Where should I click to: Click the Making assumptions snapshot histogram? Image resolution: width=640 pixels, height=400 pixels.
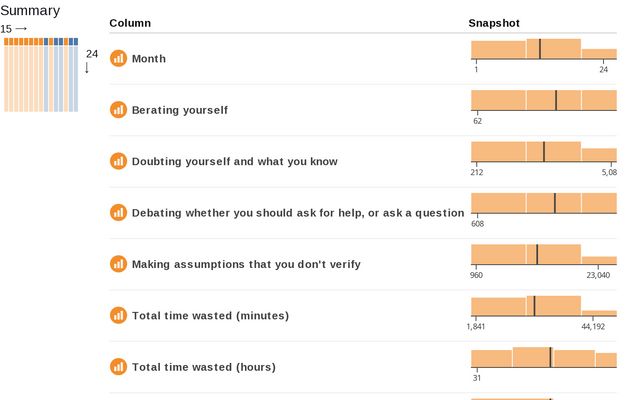pyautogui.click(x=543, y=254)
